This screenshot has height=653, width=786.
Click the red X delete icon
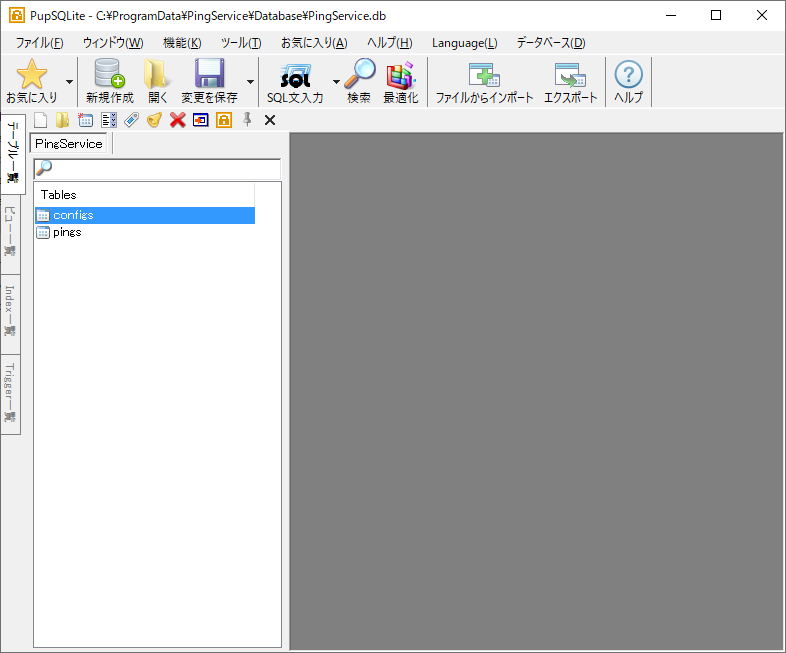coord(178,120)
